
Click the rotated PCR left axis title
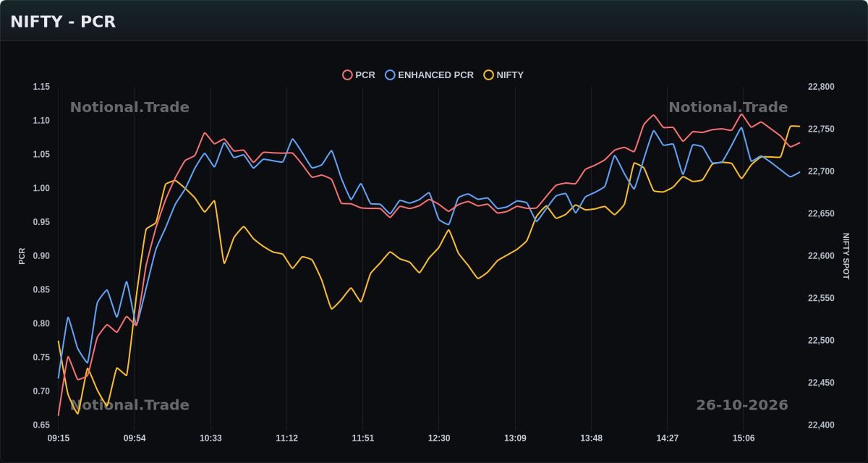pyautogui.click(x=22, y=256)
